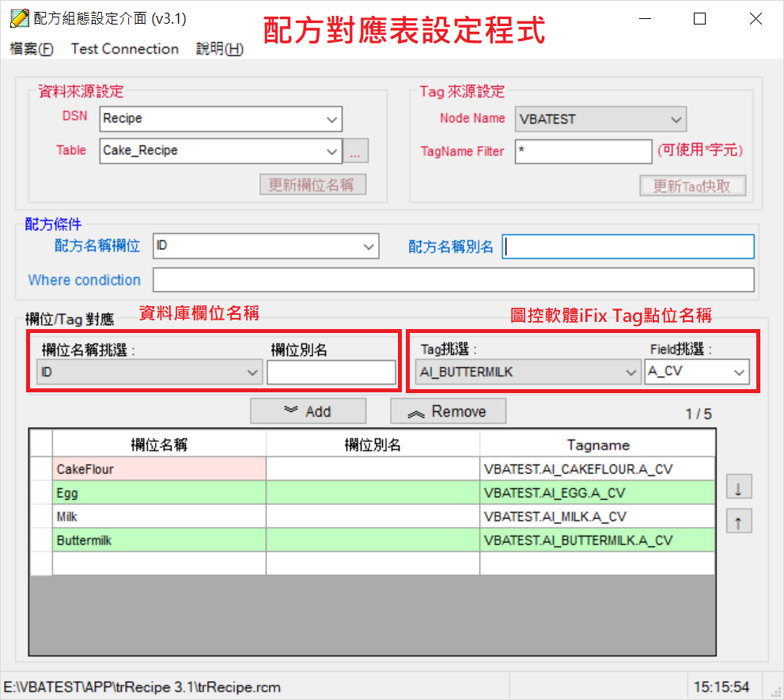
Task: Open the Test Connection menu
Action: (125, 49)
